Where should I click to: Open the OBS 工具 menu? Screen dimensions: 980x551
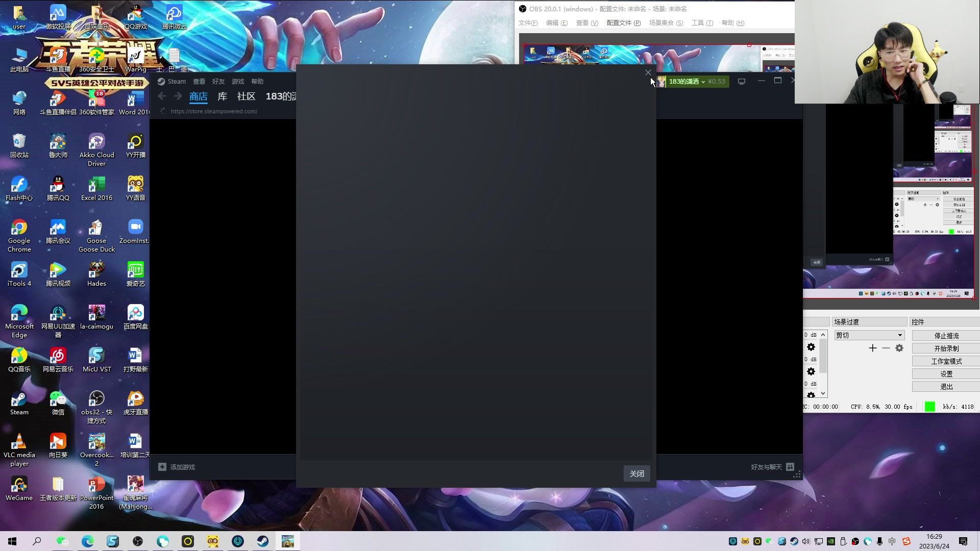702,23
